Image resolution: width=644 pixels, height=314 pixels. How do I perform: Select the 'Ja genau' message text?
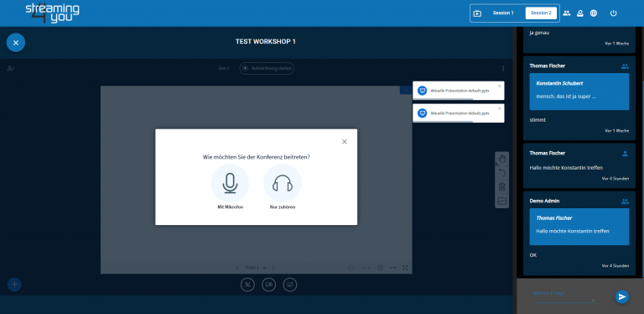tap(539, 33)
